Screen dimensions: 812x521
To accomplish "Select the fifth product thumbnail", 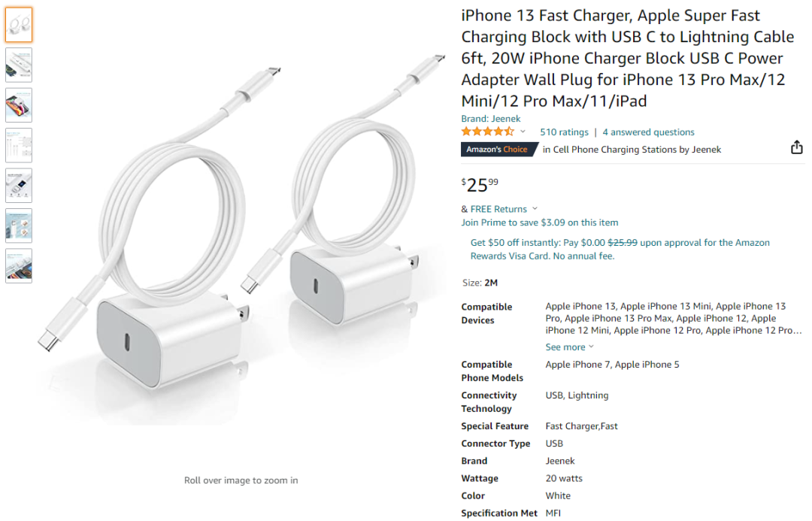I will pos(19,186).
